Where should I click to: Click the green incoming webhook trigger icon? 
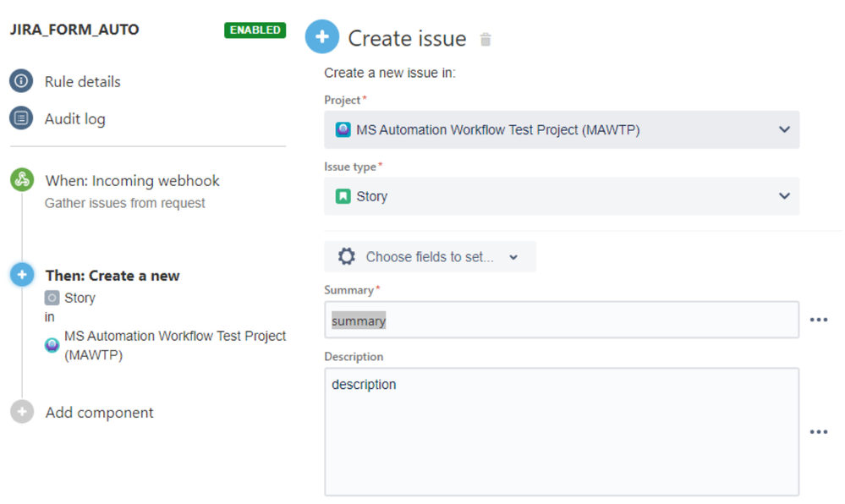(22, 180)
